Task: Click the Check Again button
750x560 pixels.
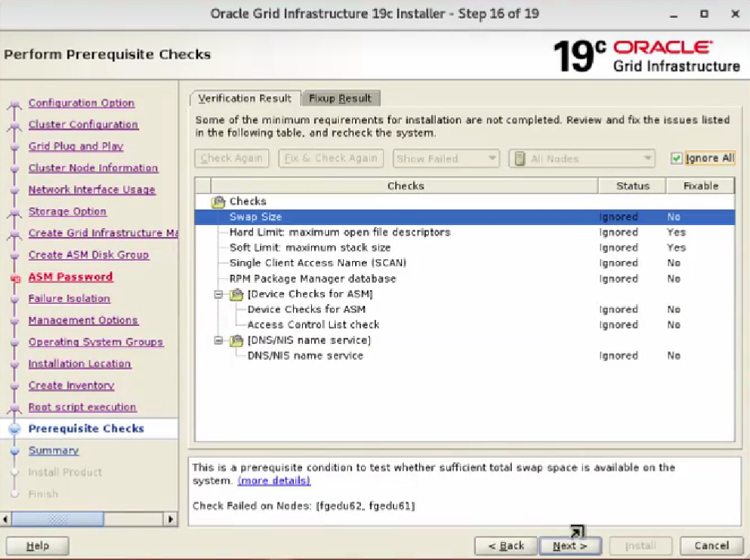Action: coord(232,158)
